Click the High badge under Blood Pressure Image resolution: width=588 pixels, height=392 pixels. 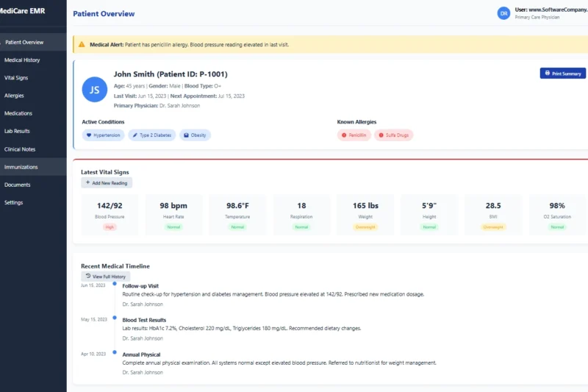click(110, 227)
